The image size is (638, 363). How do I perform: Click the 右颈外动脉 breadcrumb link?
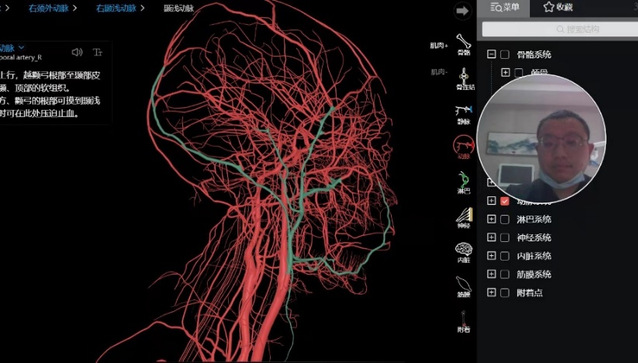[48, 8]
